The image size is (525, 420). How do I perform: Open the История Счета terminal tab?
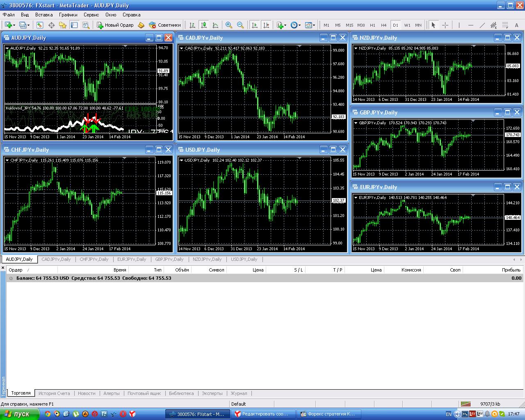pyautogui.click(x=54, y=393)
